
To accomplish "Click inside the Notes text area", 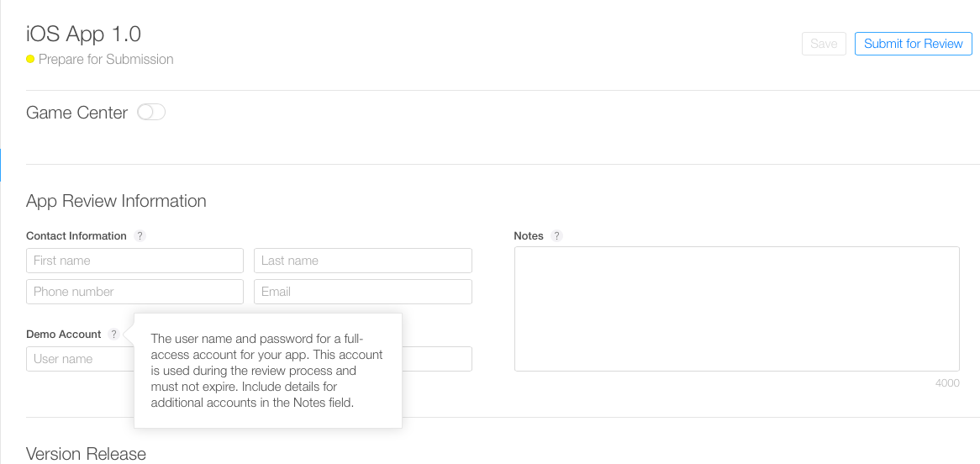I will coord(736,308).
